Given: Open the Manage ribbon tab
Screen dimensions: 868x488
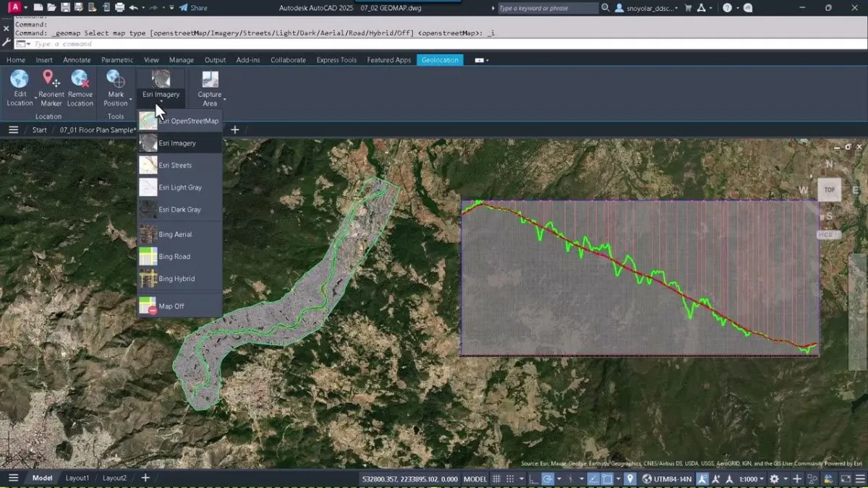Looking at the screenshot, I should (x=182, y=60).
